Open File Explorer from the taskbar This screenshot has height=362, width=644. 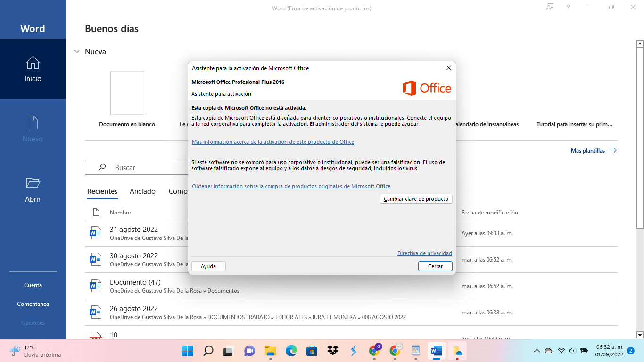(x=270, y=351)
